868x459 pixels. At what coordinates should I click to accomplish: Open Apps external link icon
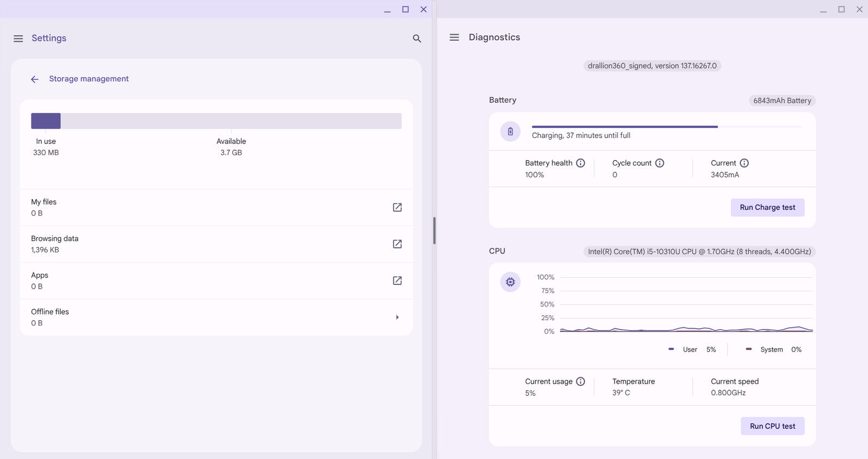pos(397,280)
